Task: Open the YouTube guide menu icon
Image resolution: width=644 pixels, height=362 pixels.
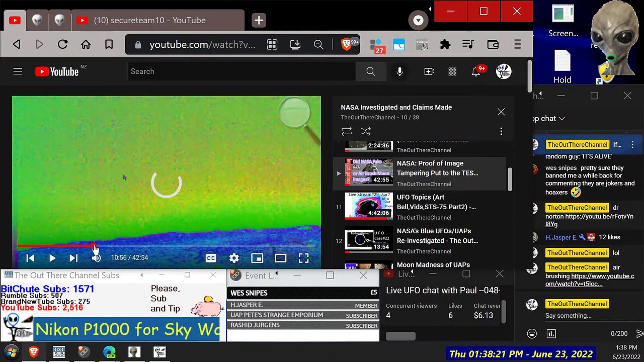Action: click(18, 71)
